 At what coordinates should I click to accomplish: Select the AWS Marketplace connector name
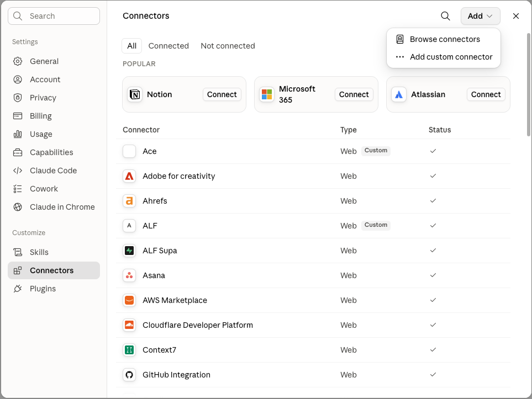click(175, 300)
